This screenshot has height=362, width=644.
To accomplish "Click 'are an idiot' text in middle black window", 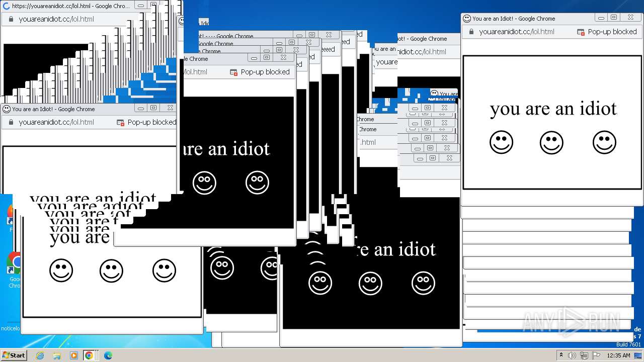I will point(227,149).
